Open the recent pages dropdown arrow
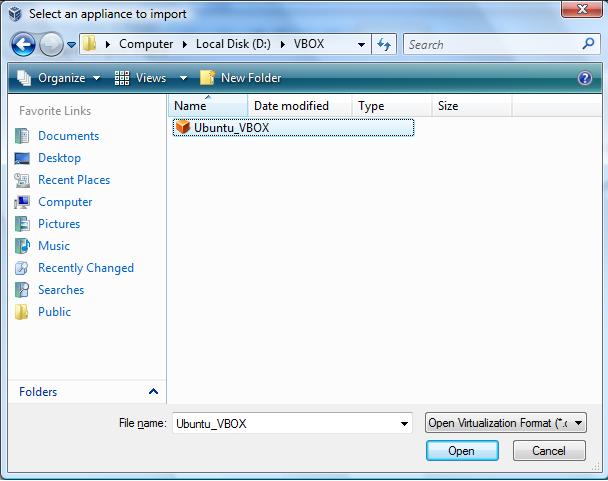Image resolution: width=608 pixels, height=481 pixels. (71, 45)
